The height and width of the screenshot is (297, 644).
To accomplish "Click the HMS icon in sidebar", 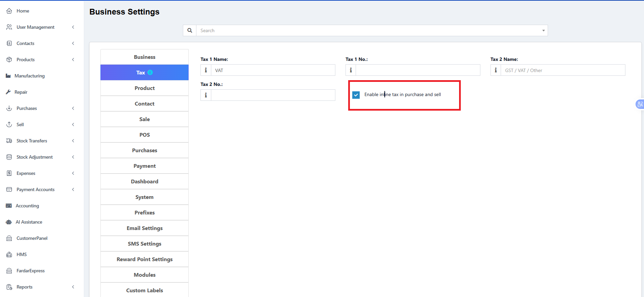I will pyautogui.click(x=9, y=254).
